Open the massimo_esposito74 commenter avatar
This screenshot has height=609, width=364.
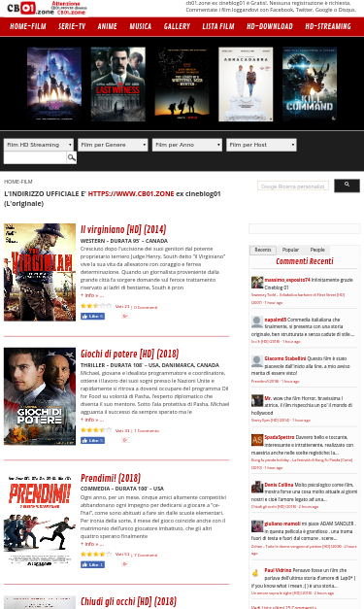click(257, 283)
